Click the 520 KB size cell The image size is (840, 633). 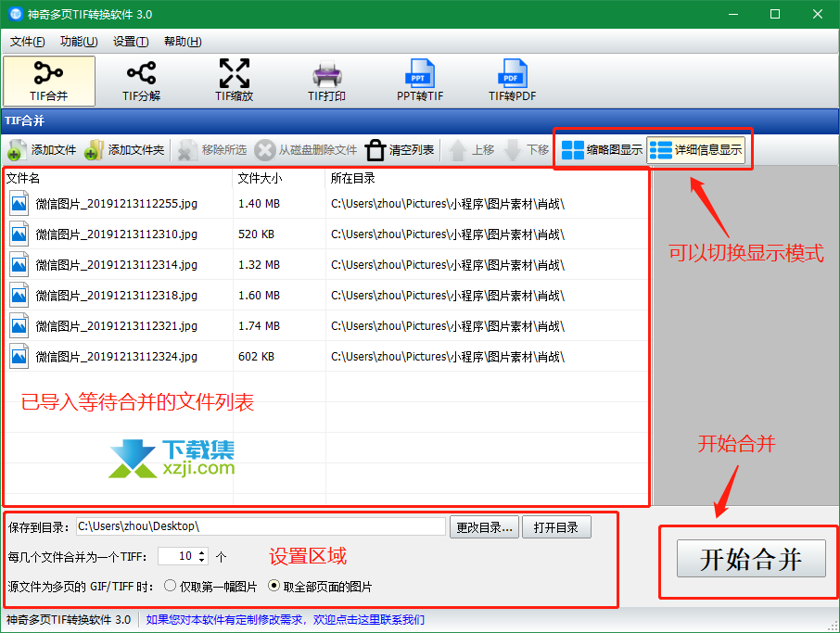(x=256, y=234)
